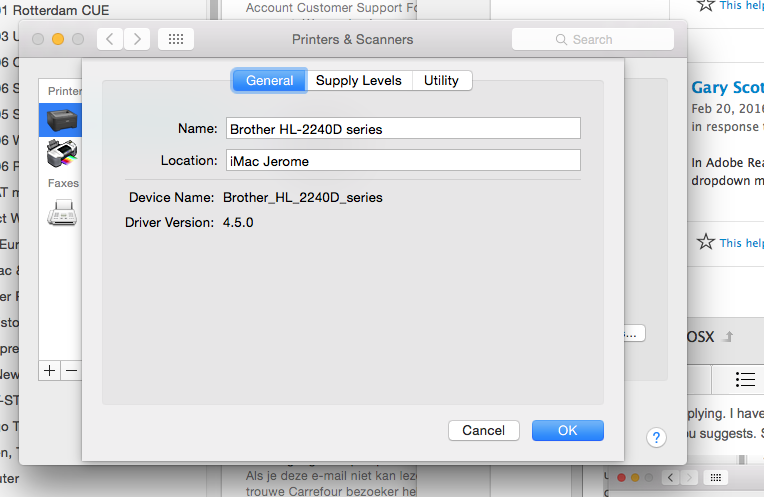
Task: Show all preferences grid button
Action: click(176, 39)
